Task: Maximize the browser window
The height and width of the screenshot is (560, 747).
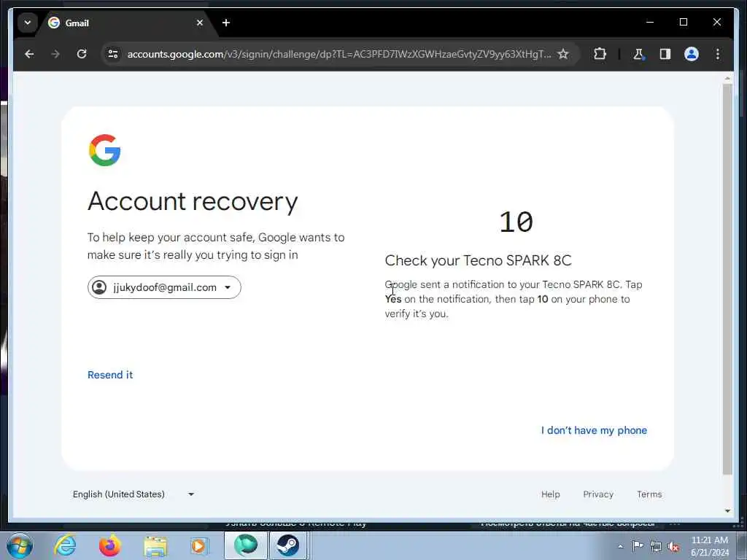Action: (x=683, y=22)
